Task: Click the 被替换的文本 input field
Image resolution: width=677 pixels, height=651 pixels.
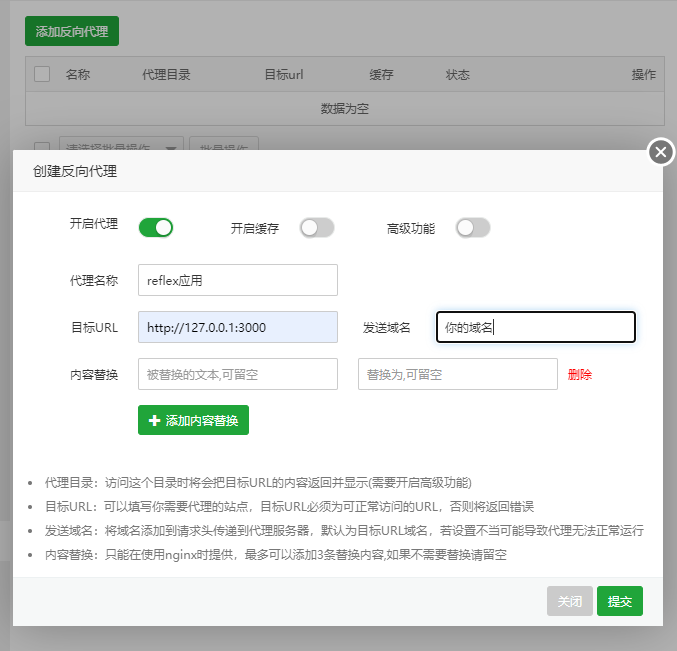Action: (238, 375)
